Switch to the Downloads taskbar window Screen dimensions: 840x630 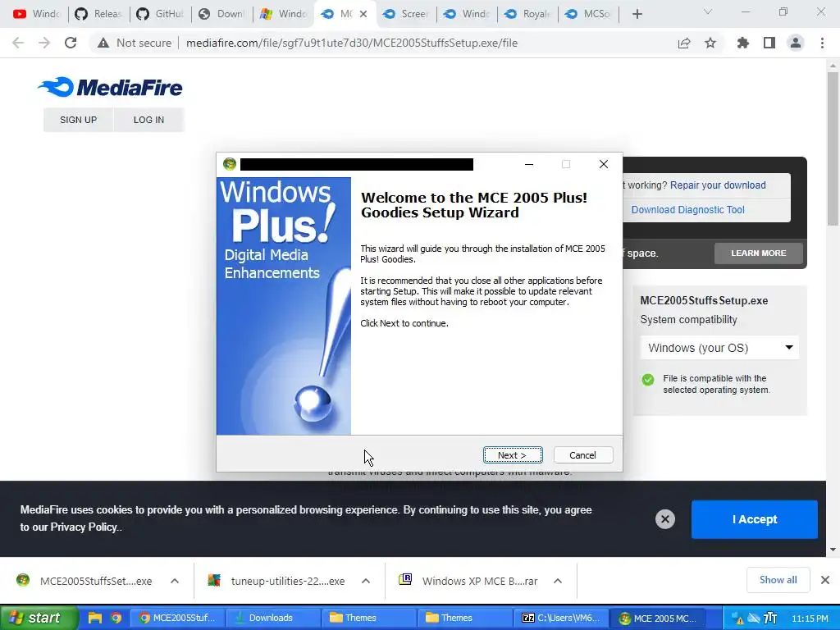272,618
